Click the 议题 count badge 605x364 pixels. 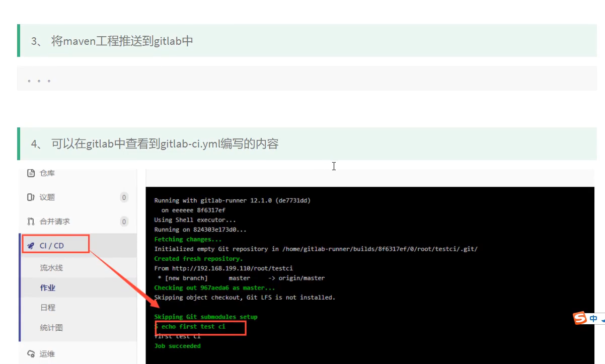(x=124, y=197)
